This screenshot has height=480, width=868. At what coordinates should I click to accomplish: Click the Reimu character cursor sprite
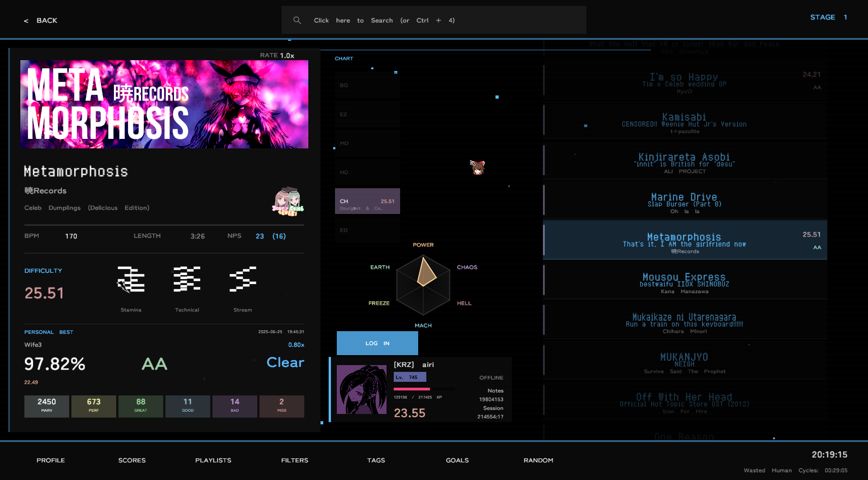click(x=477, y=167)
